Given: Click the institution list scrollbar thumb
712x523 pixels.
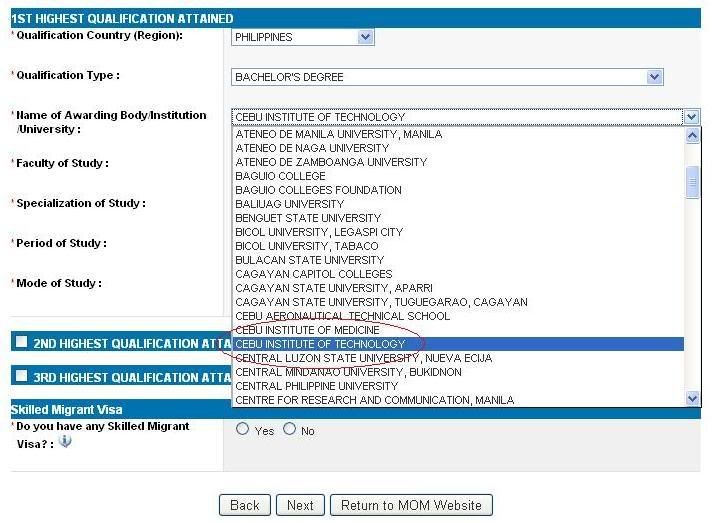Looking at the screenshot, I should point(692,183).
